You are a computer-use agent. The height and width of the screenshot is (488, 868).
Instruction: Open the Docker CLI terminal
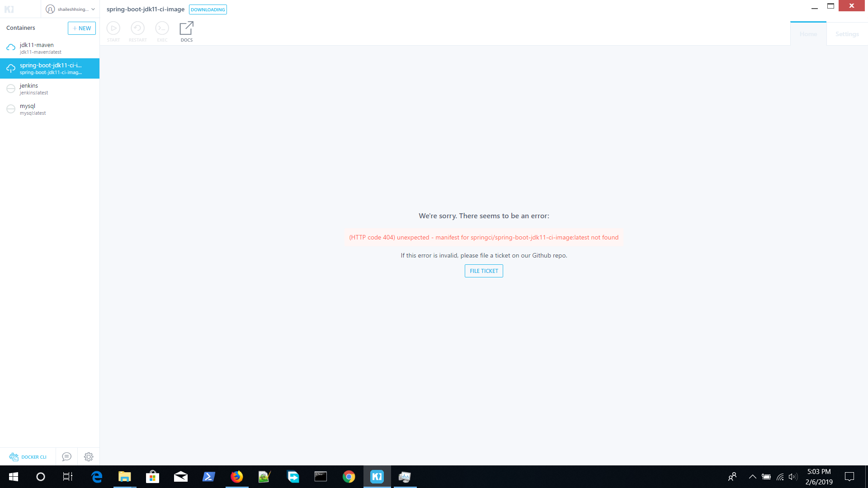tap(28, 457)
